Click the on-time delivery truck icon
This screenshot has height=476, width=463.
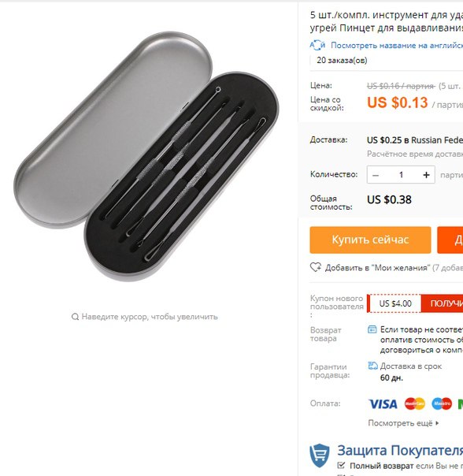[x=372, y=366]
